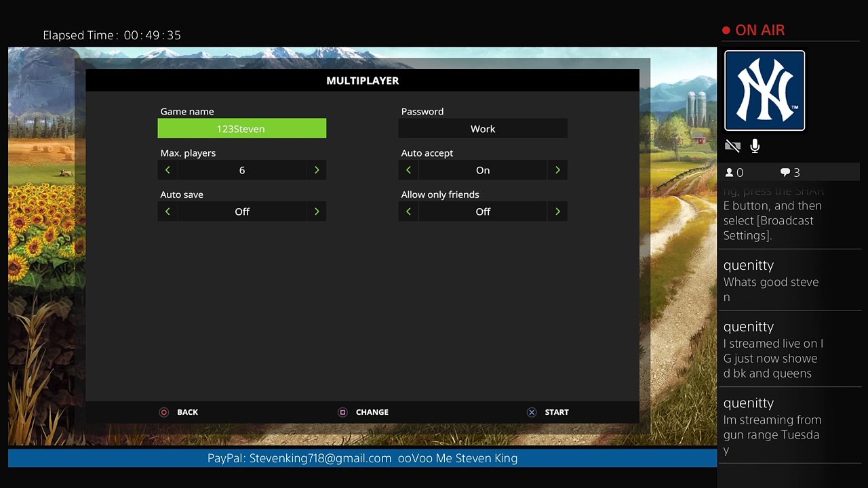Select the Password field showing Work
Image resolution: width=868 pixels, height=488 pixels.
point(483,129)
